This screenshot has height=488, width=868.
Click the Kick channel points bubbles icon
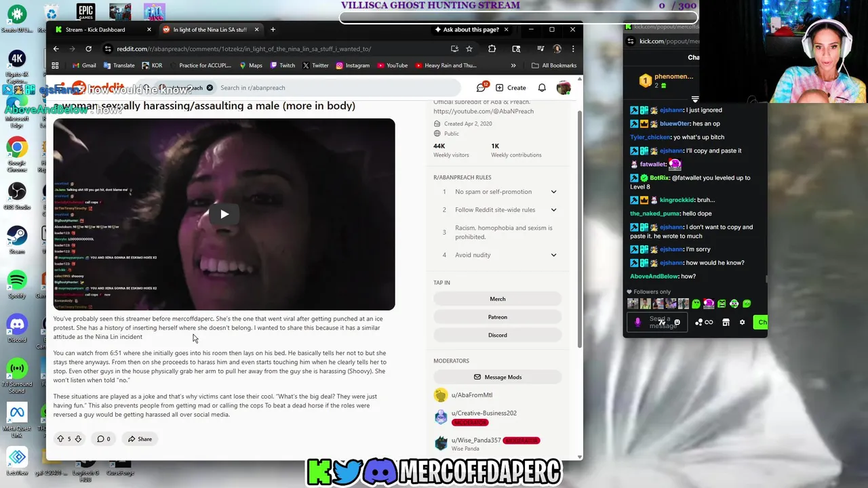point(698,323)
